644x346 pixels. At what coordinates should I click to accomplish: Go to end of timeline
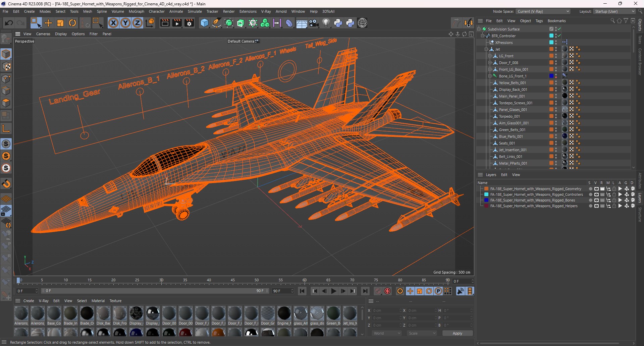365,291
